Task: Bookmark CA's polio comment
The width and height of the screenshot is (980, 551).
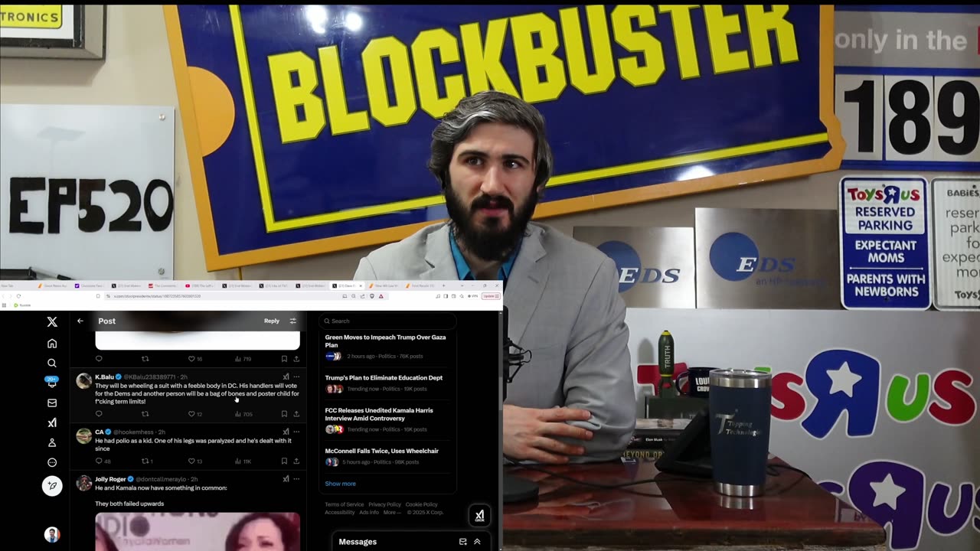Action: pos(284,461)
